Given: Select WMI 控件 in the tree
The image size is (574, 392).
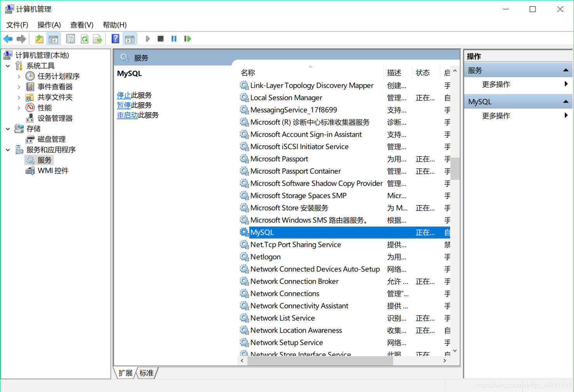Looking at the screenshot, I should pos(53,171).
